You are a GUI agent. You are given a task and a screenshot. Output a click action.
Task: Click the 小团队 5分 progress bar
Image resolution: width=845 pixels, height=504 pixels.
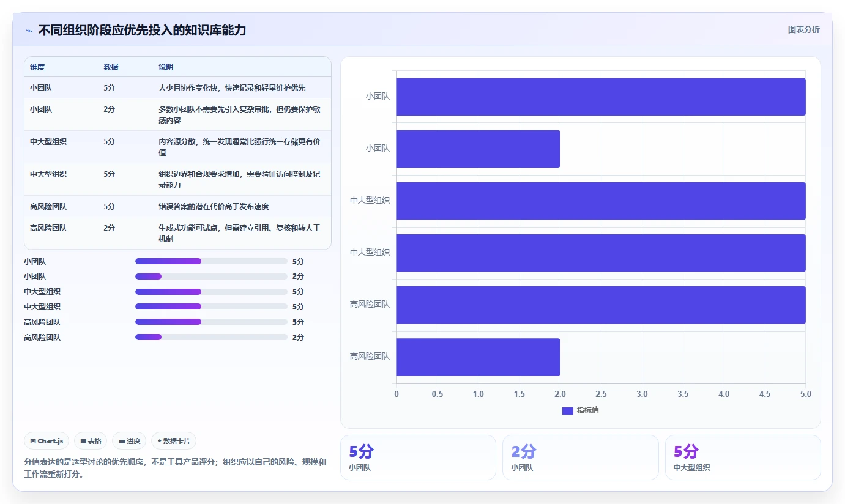(211, 261)
